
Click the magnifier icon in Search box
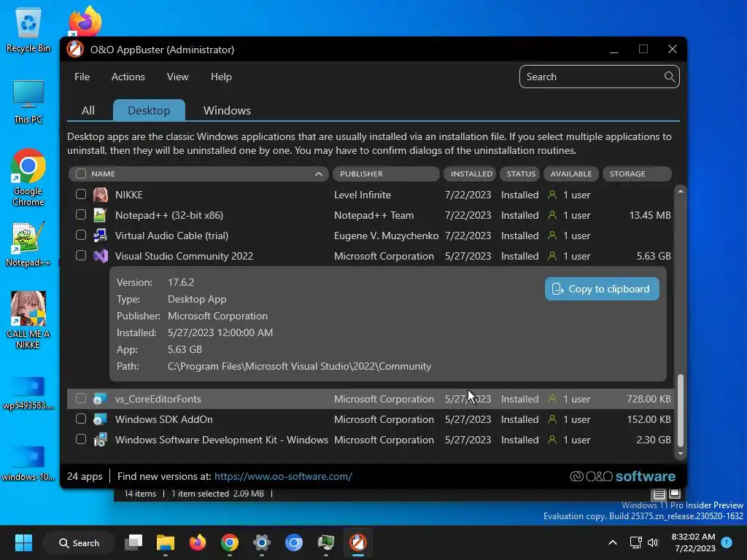(x=670, y=77)
